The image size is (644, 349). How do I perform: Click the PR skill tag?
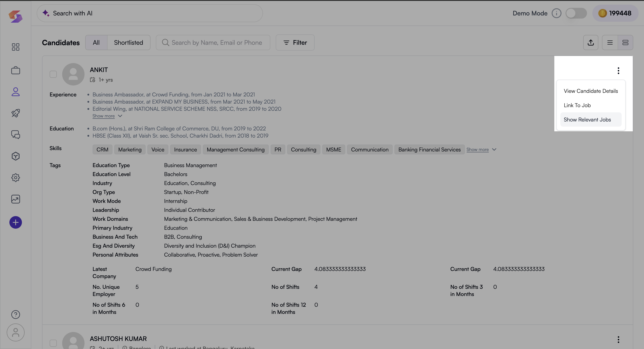point(278,150)
